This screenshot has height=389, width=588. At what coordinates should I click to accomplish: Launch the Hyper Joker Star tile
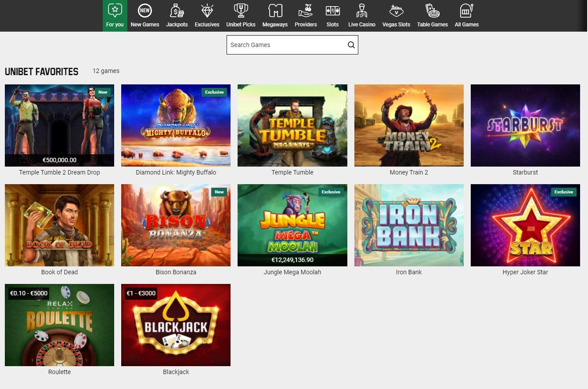pyautogui.click(x=525, y=225)
